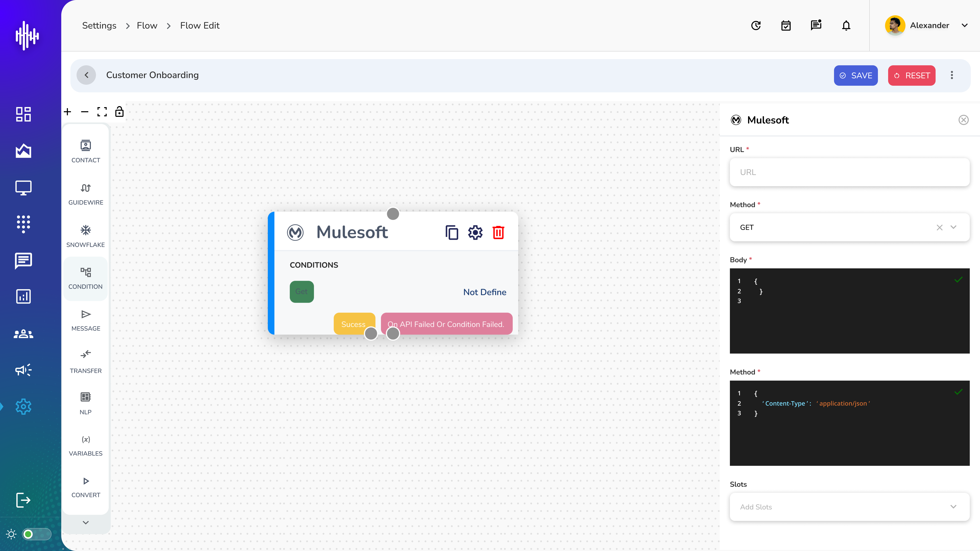The image size is (980, 551).
Task: Select the TRANSFER node tool
Action: point(86,362)
